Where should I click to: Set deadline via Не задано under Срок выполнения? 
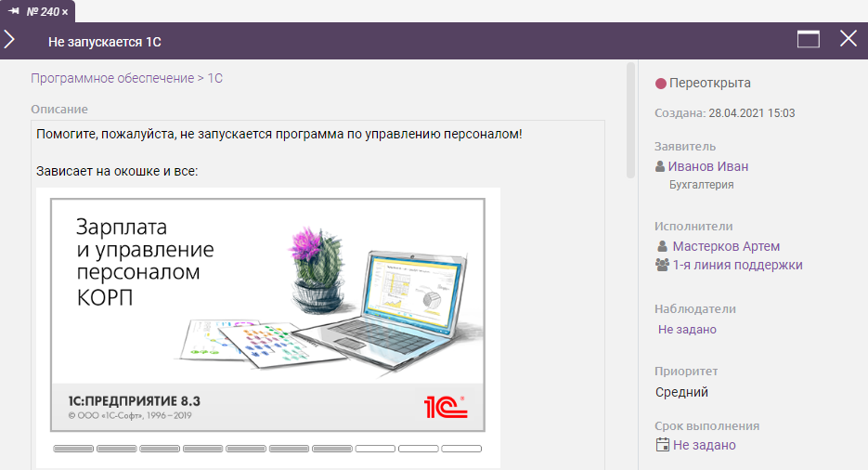(x=704, y=445)
